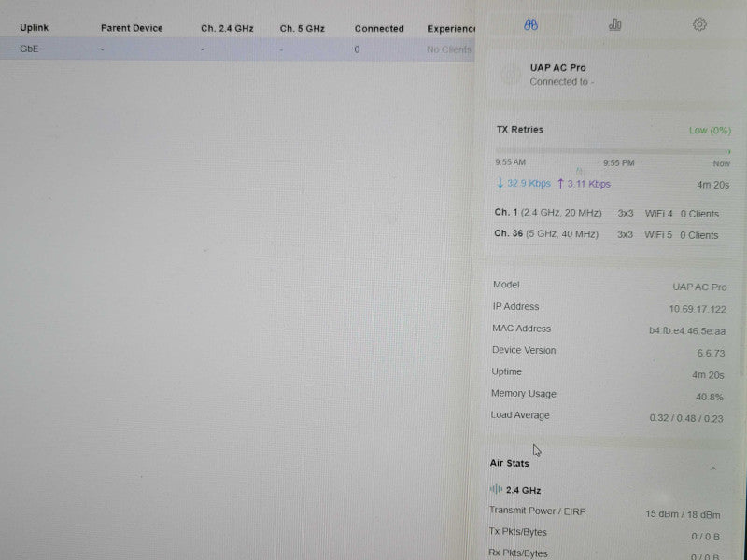
Task: Click the device version 6.6.73 value
Action: (711, 353)
